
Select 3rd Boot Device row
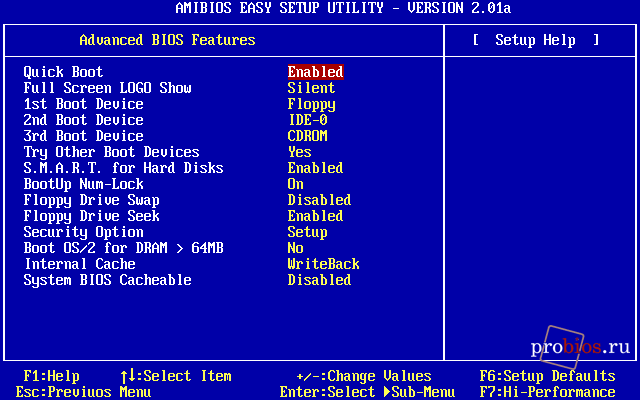pos(83,136)
